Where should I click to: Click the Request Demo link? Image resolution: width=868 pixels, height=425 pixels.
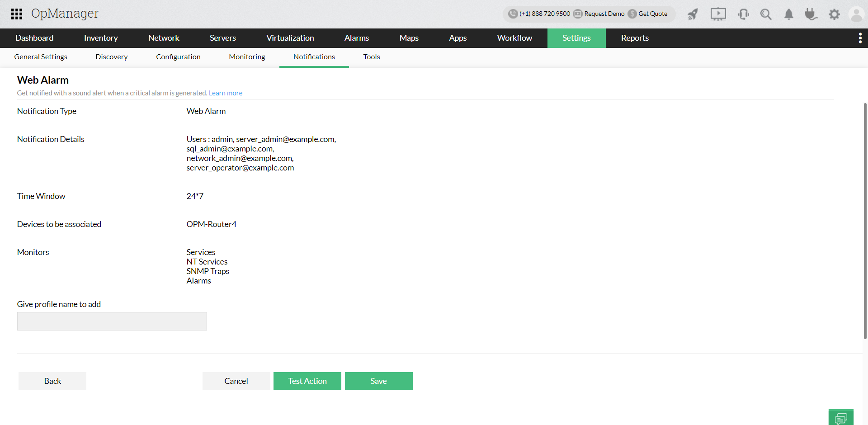[x=604, y=14]
